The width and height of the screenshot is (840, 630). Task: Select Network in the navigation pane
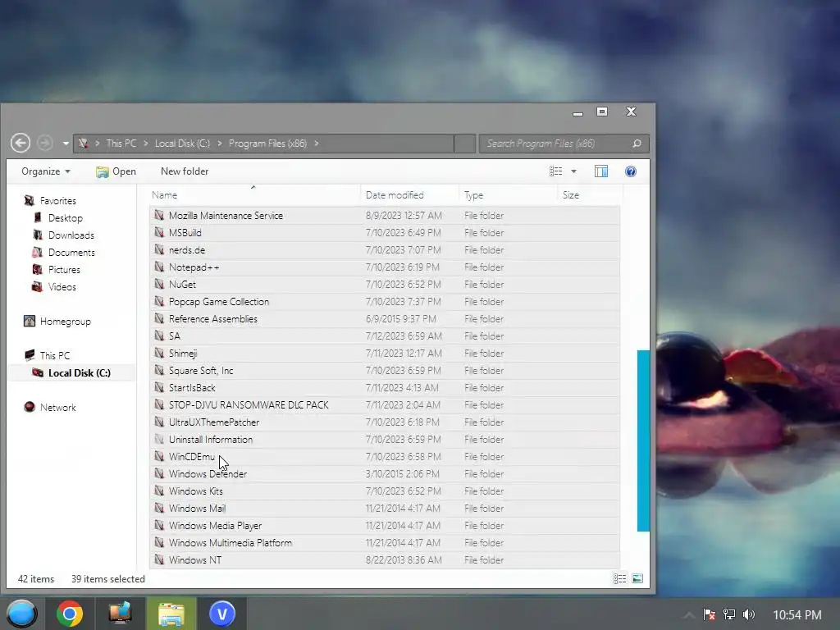58,407
